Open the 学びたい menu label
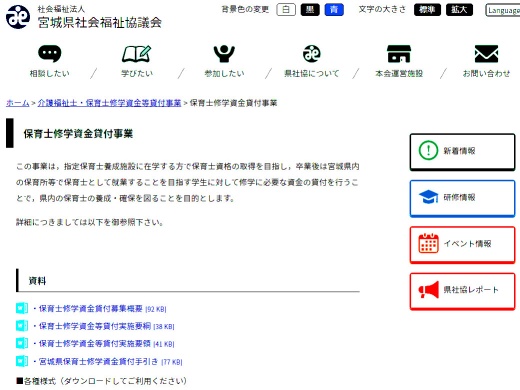 point(137,73)
